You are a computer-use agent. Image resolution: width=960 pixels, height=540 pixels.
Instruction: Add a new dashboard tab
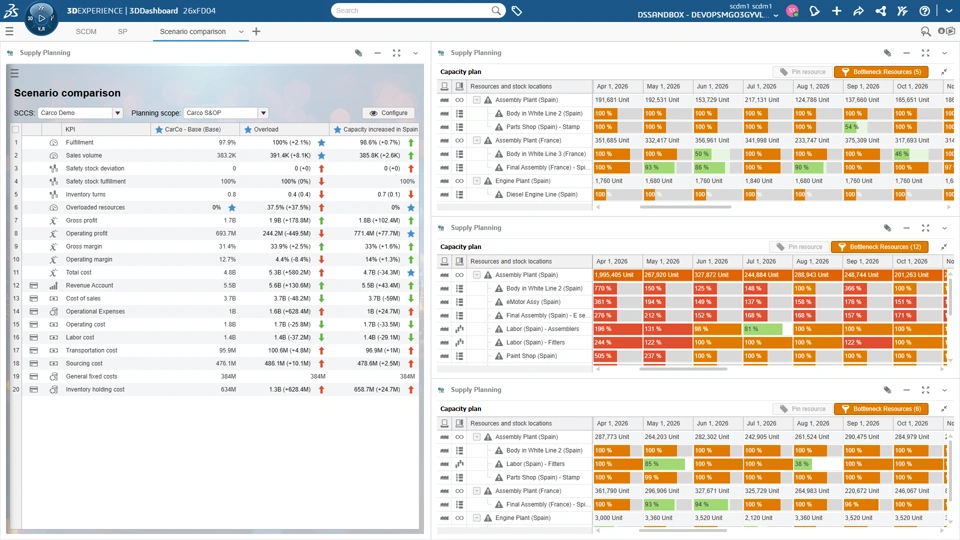[256, 31]
